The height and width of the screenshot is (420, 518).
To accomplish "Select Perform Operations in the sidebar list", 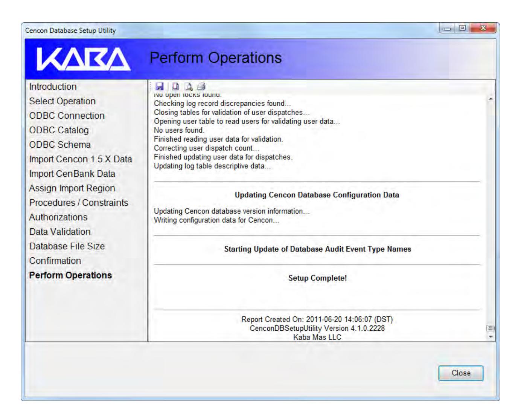I will [70, 275].
